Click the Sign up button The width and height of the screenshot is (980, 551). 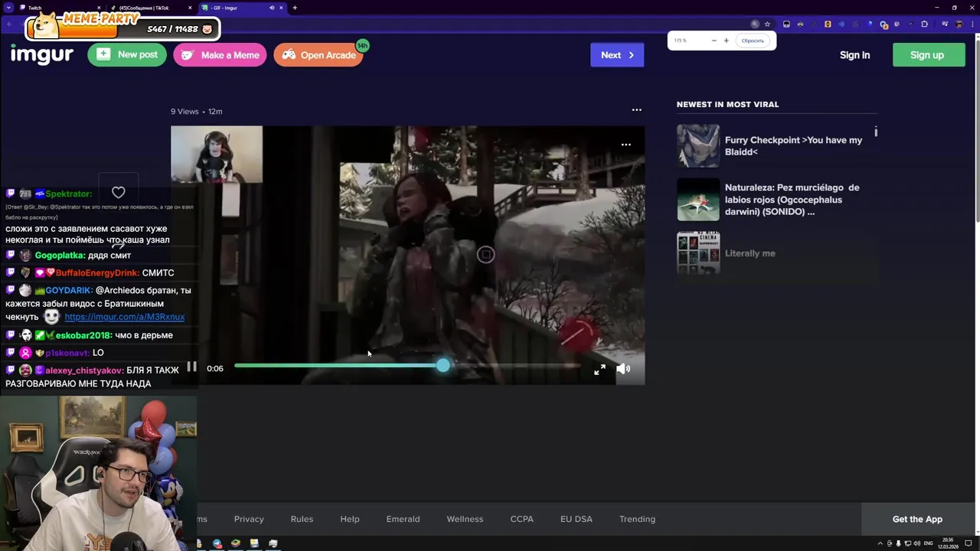pyautogui.click(x=927, y=55)
